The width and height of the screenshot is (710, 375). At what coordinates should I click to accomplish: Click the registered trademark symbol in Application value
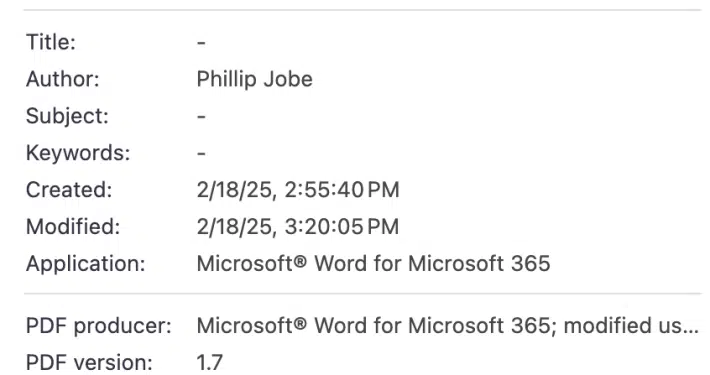tap(300, 261)
